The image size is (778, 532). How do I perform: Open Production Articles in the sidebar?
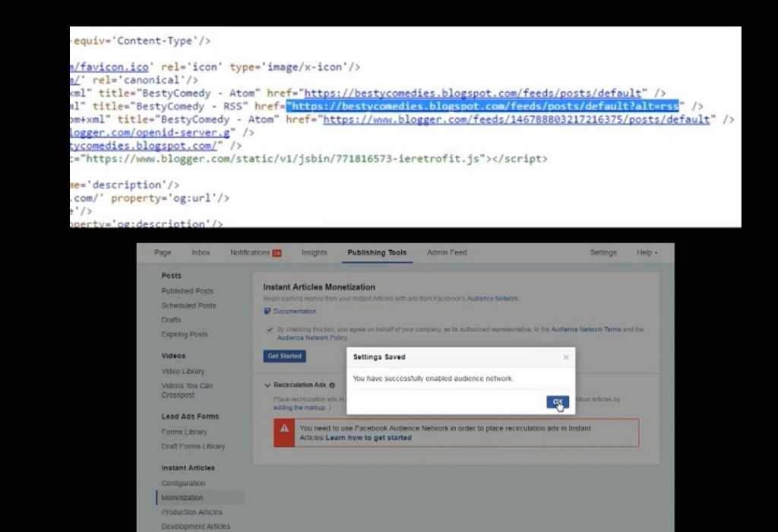191,511
